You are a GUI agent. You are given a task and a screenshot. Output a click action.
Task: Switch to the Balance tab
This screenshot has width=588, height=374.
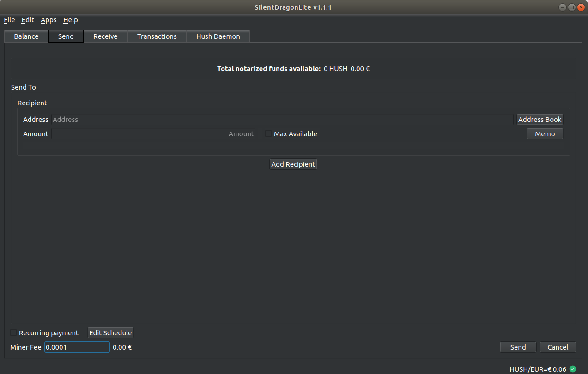click(26, 36)
